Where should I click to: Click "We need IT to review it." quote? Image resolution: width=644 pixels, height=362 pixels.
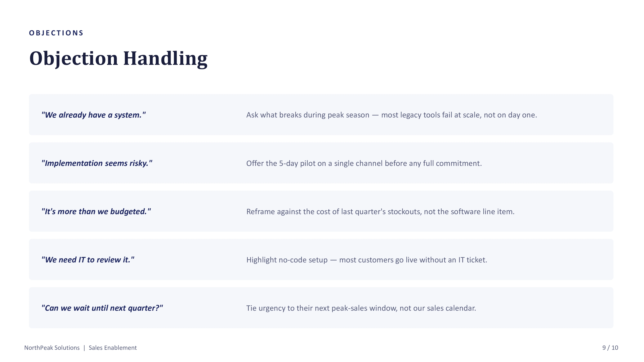pos(88,260)
